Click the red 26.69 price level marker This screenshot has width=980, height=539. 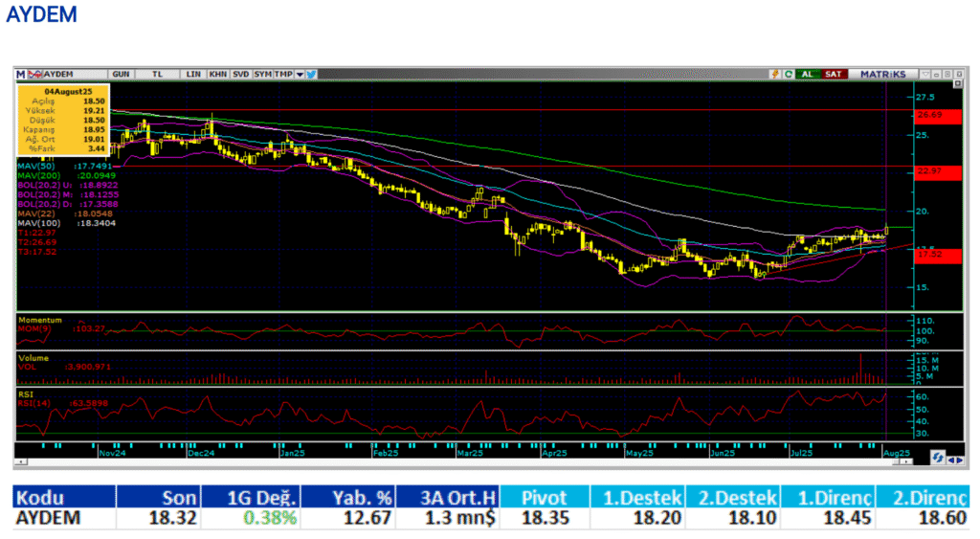coord(938,116)
